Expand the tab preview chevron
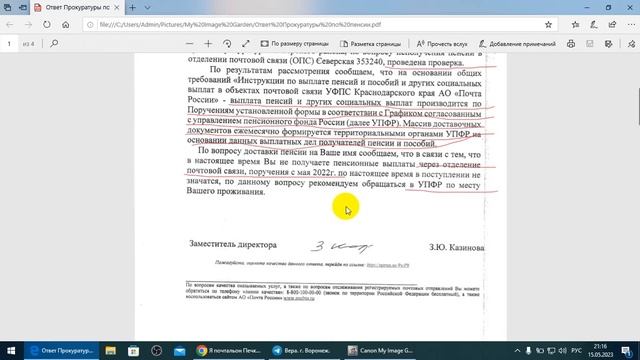Image resolution: width=640 pixels, height=360 pixels. pos(147,7)
